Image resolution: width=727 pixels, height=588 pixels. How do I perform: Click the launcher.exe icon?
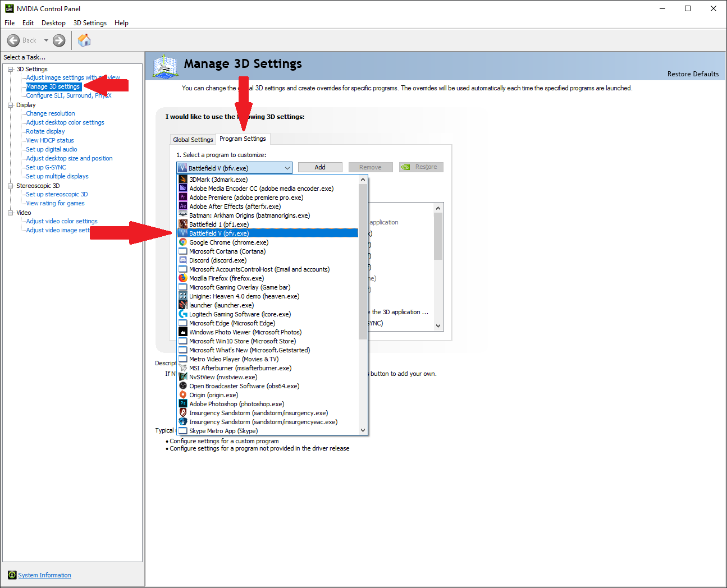pos(183,305)
